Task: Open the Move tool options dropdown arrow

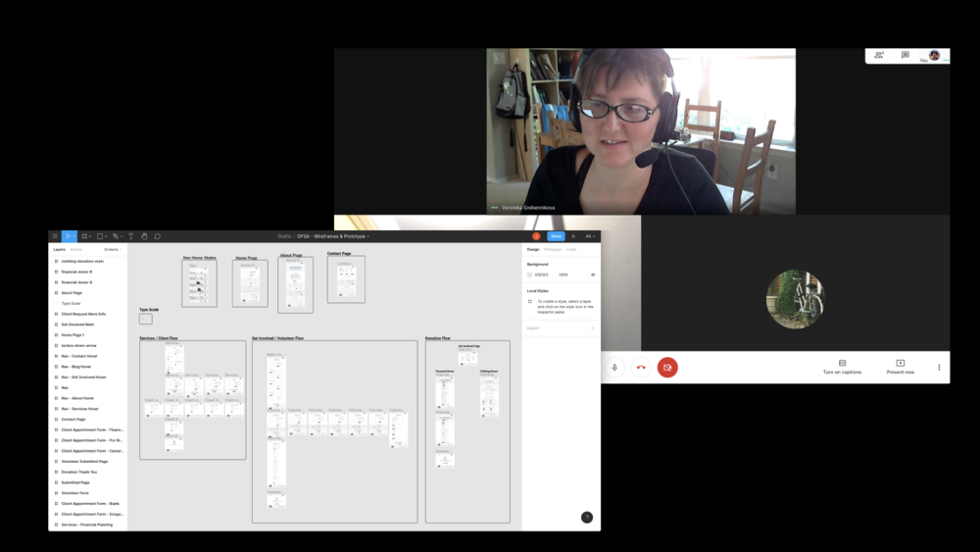Action: pos(74,237)
